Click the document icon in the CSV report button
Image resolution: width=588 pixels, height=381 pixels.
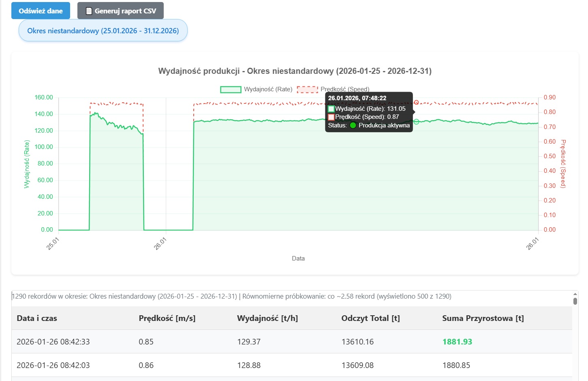(89, 11)
